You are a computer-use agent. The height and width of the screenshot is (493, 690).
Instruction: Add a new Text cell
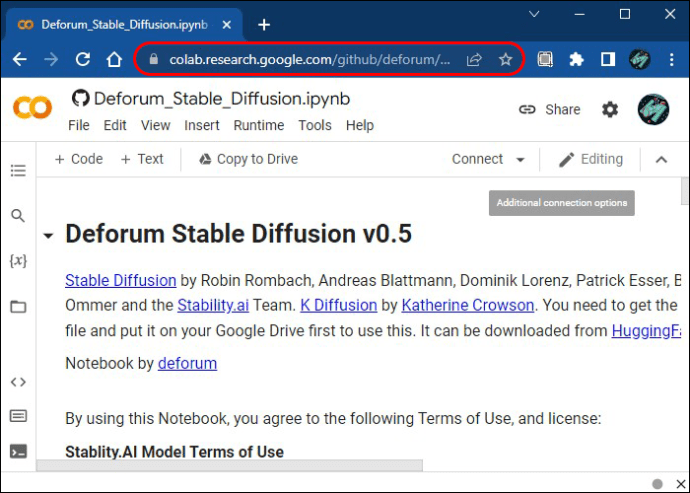[142, 159]
